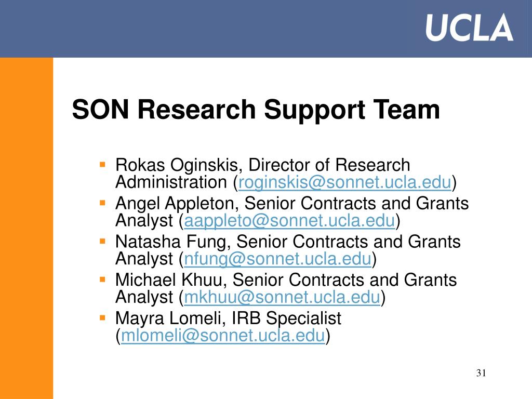Select the Rokas Oginskis, Director of Research text

tap(262, 165)
